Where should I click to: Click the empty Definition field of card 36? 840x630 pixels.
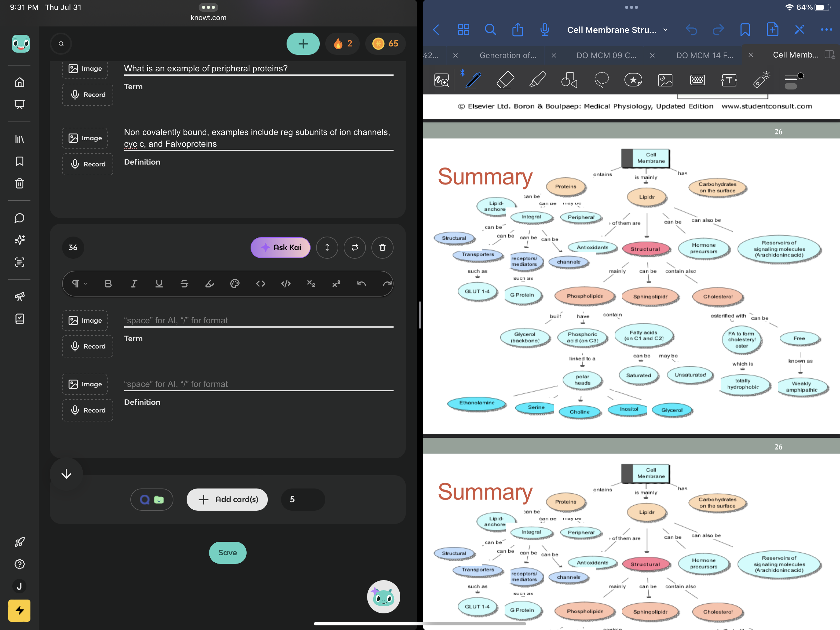259,384
